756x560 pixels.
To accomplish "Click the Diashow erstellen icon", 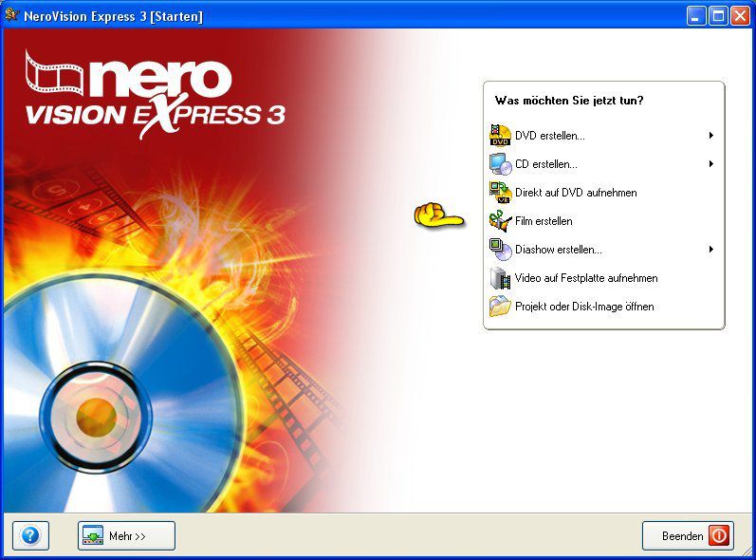I will (500, 250).
